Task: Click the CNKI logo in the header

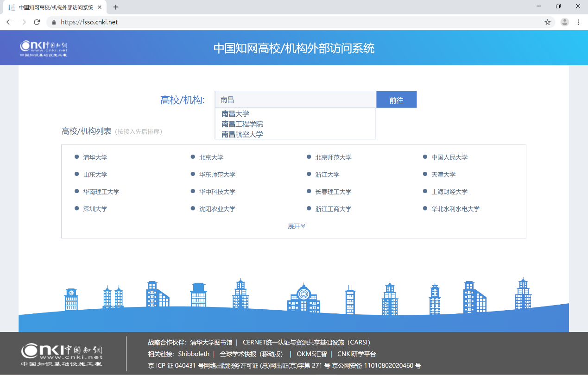Action: pyautogui.click(x=44, y=49)
